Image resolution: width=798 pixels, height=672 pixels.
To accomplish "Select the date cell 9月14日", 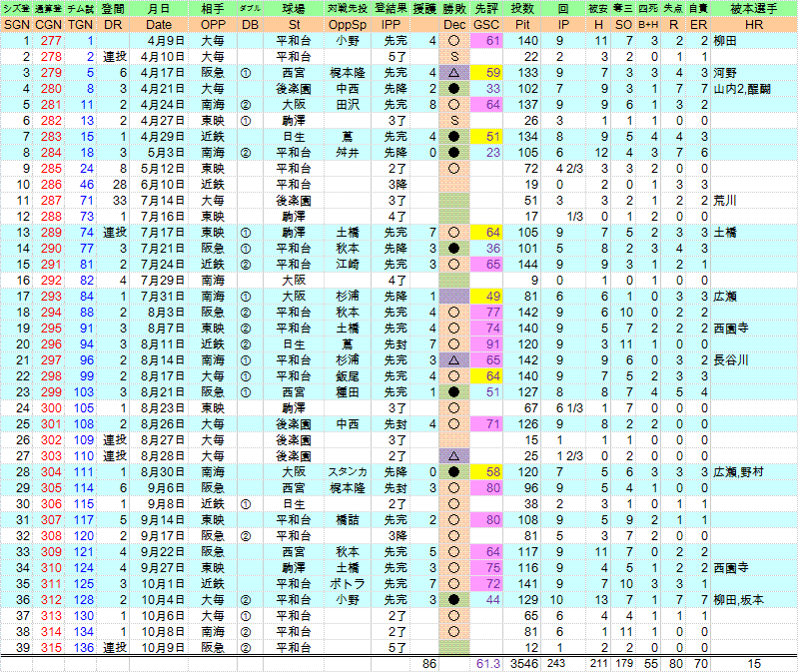I will (163, 520).
